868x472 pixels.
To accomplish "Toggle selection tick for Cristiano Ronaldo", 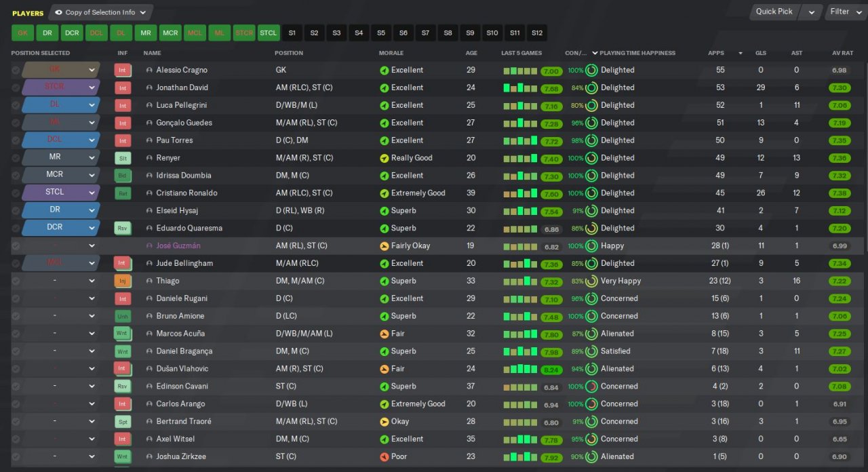I will [16, 193].
